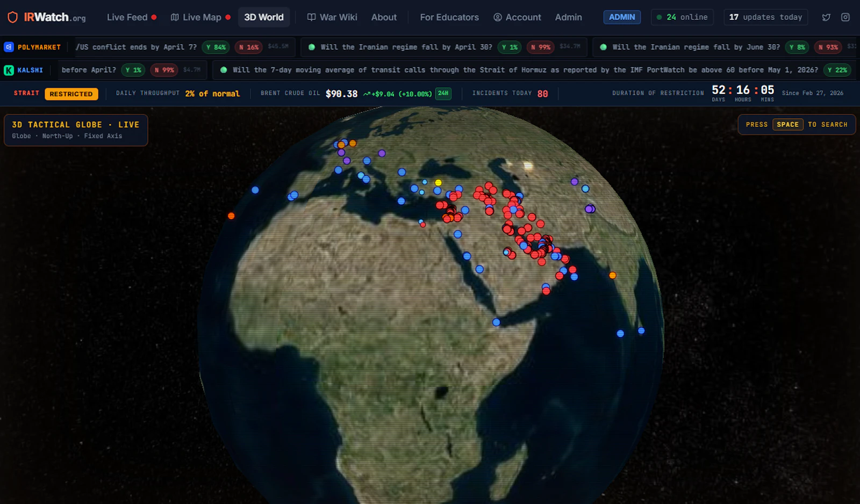Click the '2% of normal' throughput value

[x=212, y=93]
